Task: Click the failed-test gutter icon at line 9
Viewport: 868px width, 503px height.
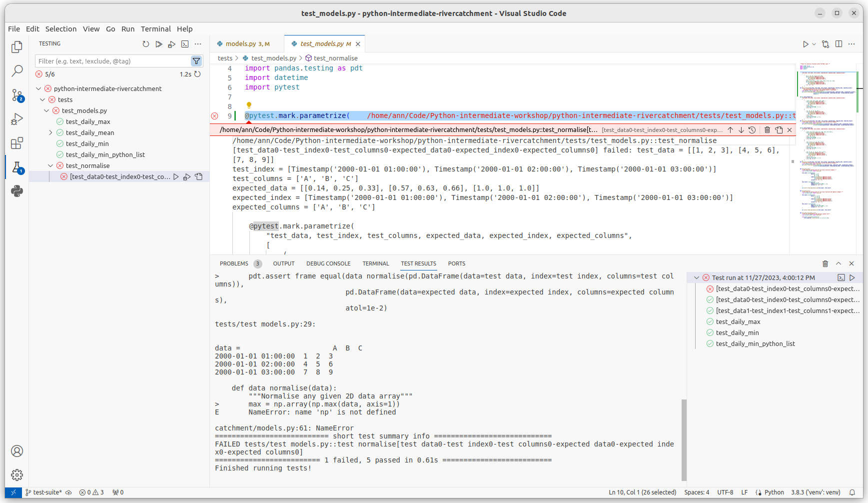Action: point(215,116)
